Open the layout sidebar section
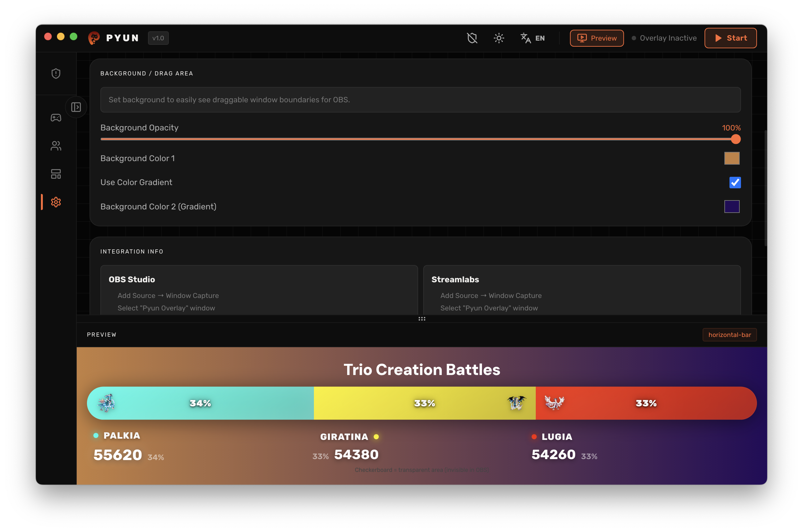Viewport: 803px width, 532px height. [56, 174]
